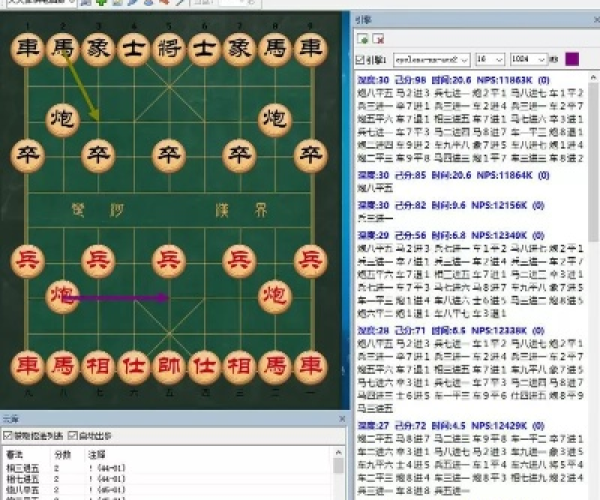Click the depth 30 score 85 analysis header
600x500 pixels.
tap(453, 175)
